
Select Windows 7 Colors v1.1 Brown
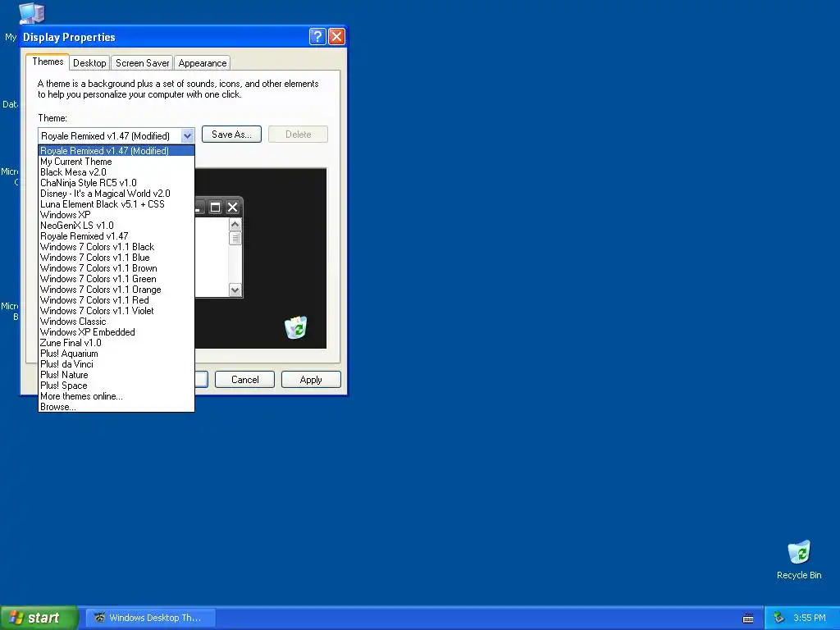pos(116,268)
